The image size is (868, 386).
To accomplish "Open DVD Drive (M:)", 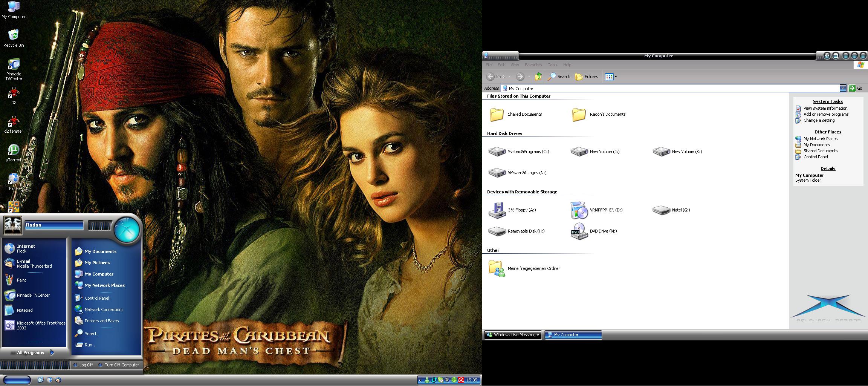I will click(579, 231).
